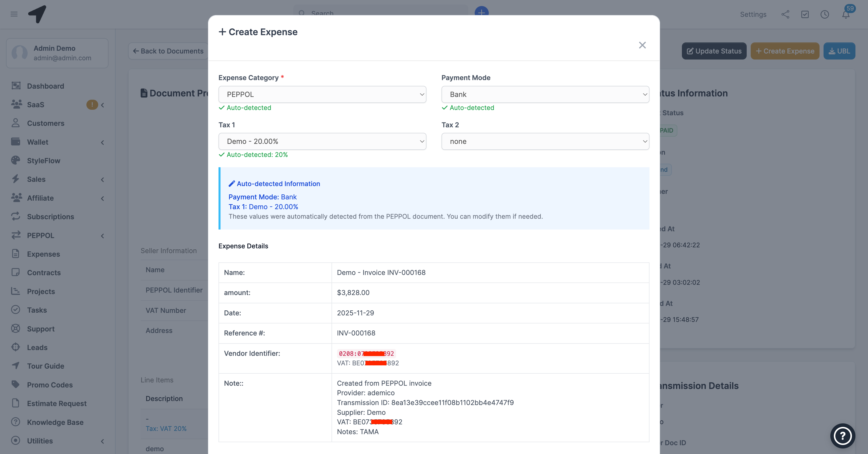Open the clock timer icon

pos(825,15)
